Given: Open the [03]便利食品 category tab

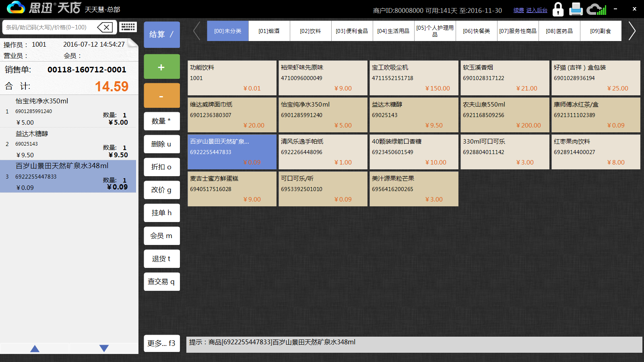Looking at the screenshot, I should click(x=352, y=31).
